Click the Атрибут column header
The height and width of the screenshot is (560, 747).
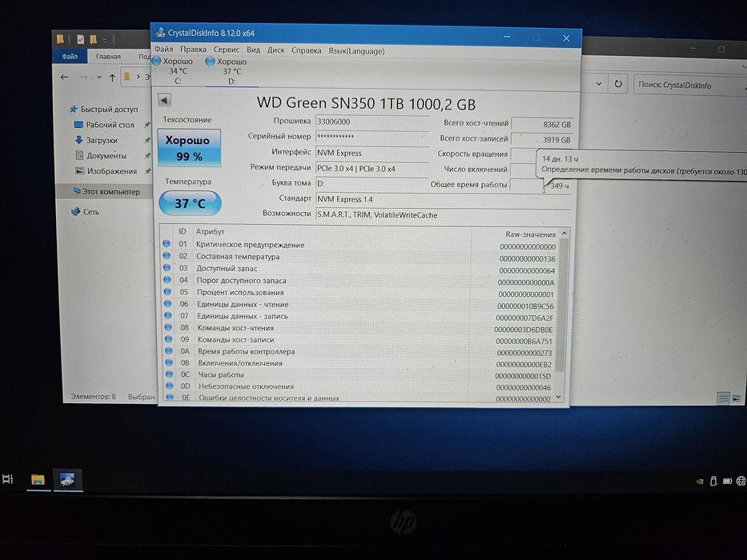point(210,231)
